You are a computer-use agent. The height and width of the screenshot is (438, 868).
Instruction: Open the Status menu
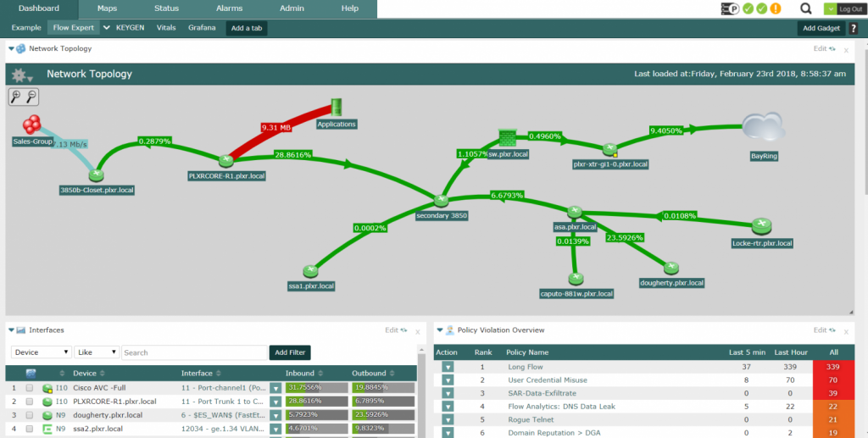pos(167,8)
